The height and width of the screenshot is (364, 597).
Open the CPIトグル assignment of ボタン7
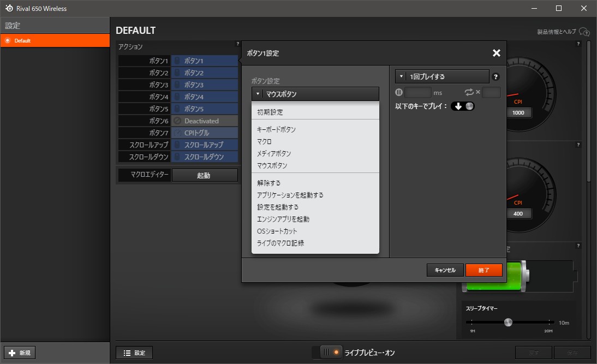205,133
